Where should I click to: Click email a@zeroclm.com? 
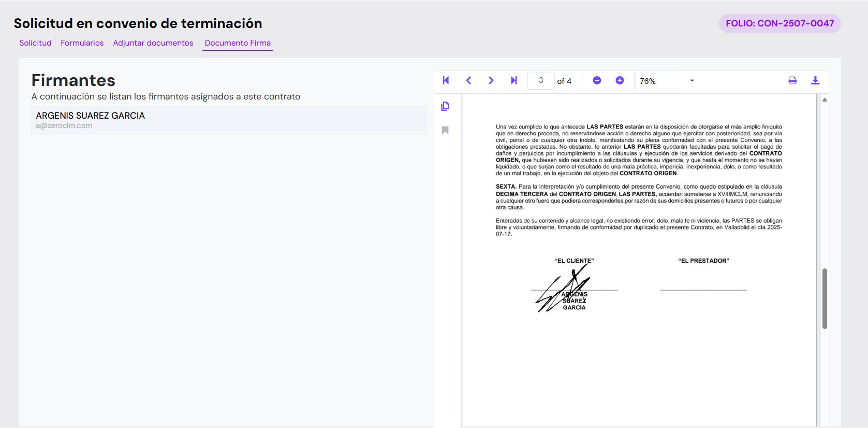64,125
